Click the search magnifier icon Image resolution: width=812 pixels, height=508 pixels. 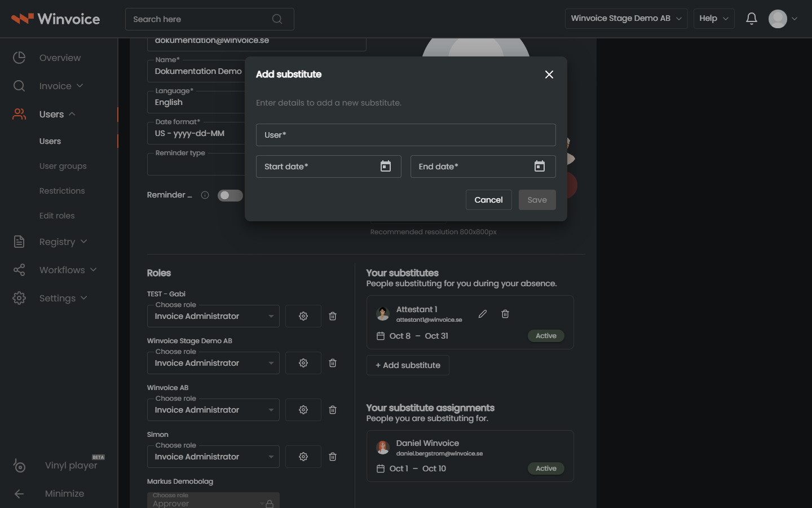coord(277,19)
